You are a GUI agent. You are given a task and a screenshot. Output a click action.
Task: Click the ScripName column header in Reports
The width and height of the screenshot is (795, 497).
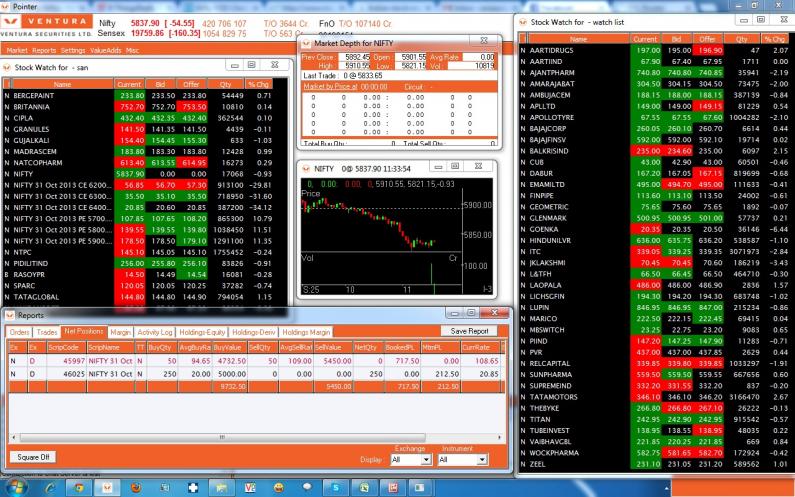[111, 347]
